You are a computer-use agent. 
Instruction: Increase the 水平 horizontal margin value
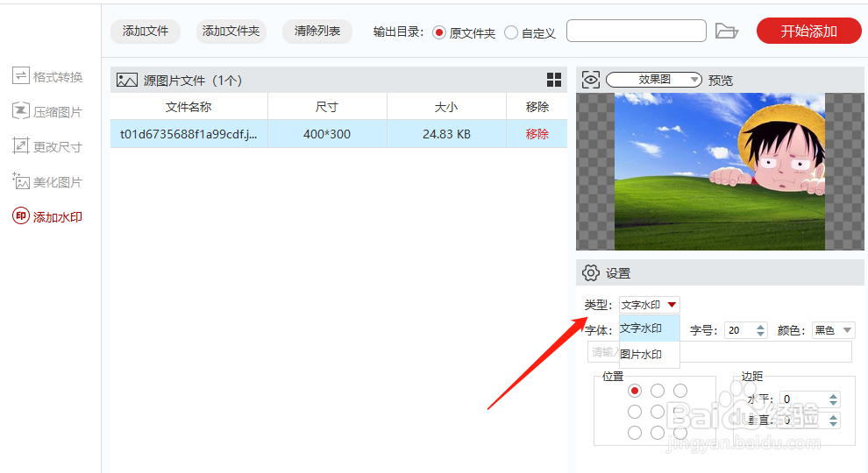pos(834,396)
